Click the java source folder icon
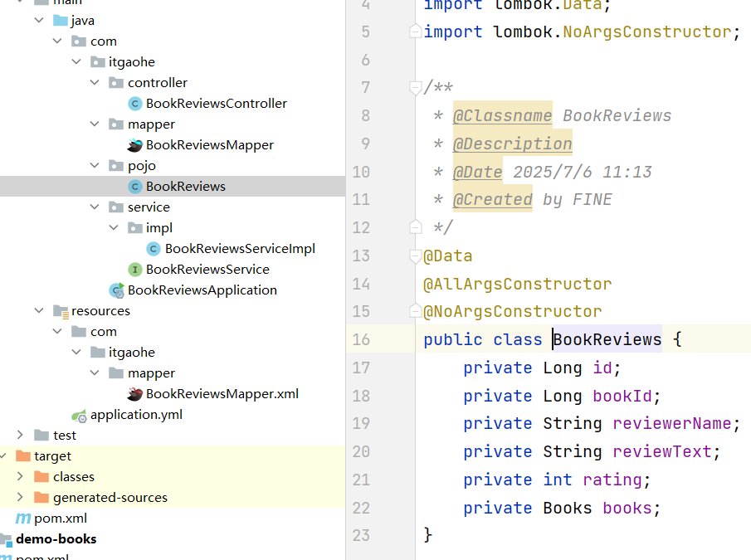The image size is (751, 560). pyautogui.click(x=61, y=21)
